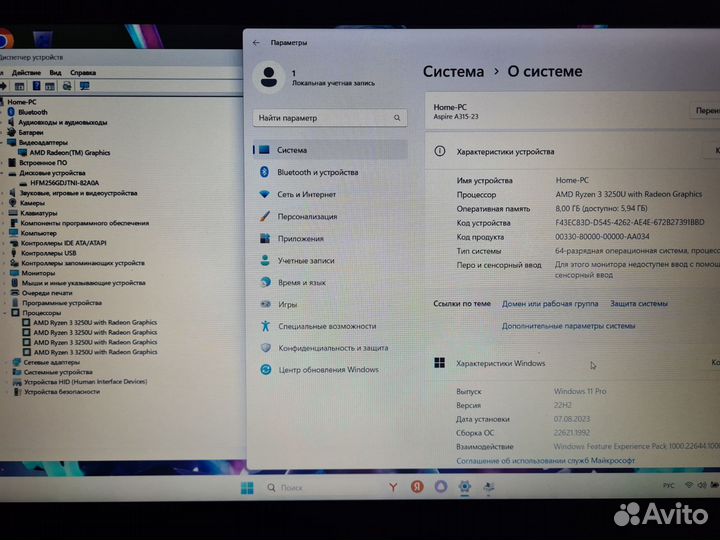
Task: Click the Очереди печати icon
Action: 15,292
